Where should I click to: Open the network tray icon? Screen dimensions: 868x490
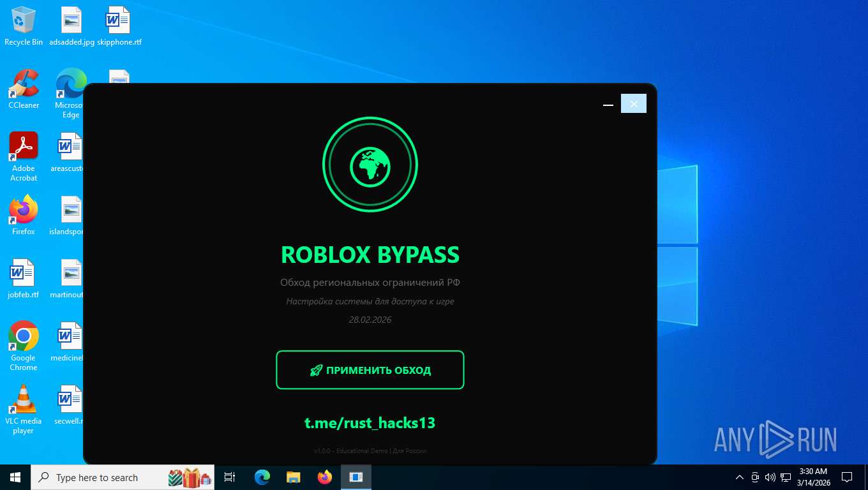pos(785,477)
